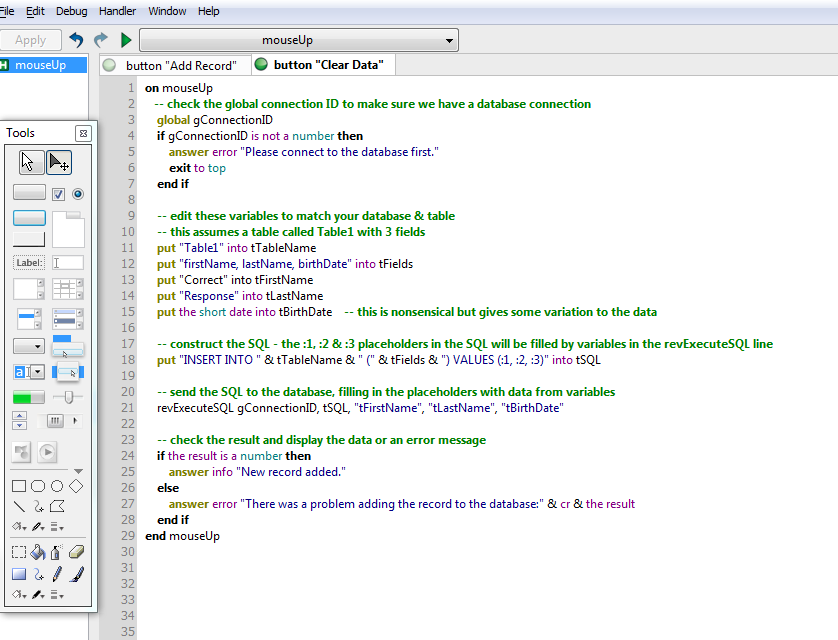Click the undo arrow icon
The image size is (838, 640).
click(x=76, y=40)
